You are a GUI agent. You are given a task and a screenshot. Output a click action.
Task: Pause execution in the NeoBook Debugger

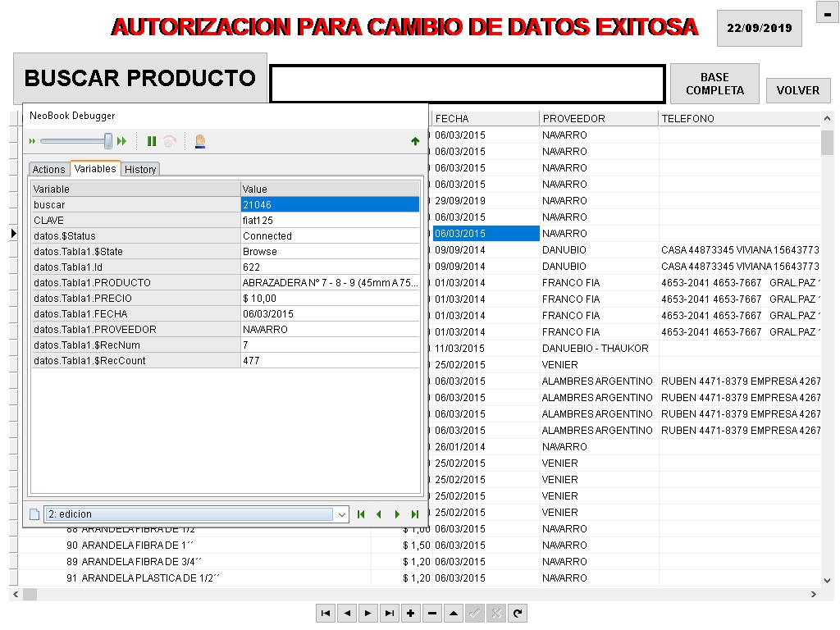[x=152, y=141]
